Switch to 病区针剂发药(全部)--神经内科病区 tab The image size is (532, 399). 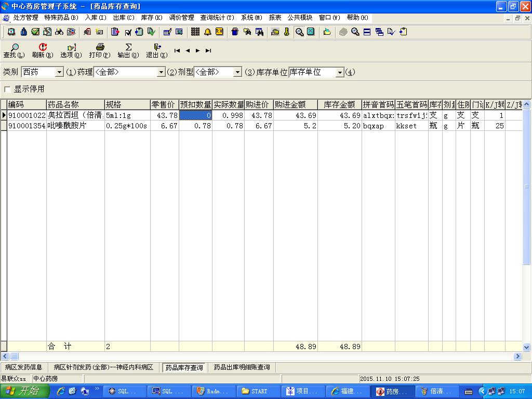(103, 367)
